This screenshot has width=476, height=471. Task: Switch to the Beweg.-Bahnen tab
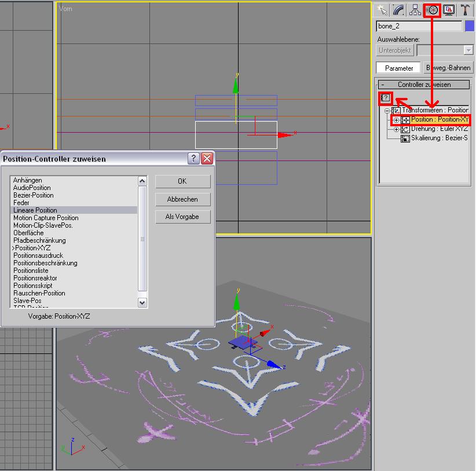pyautogui.click(x=448, y=68)
